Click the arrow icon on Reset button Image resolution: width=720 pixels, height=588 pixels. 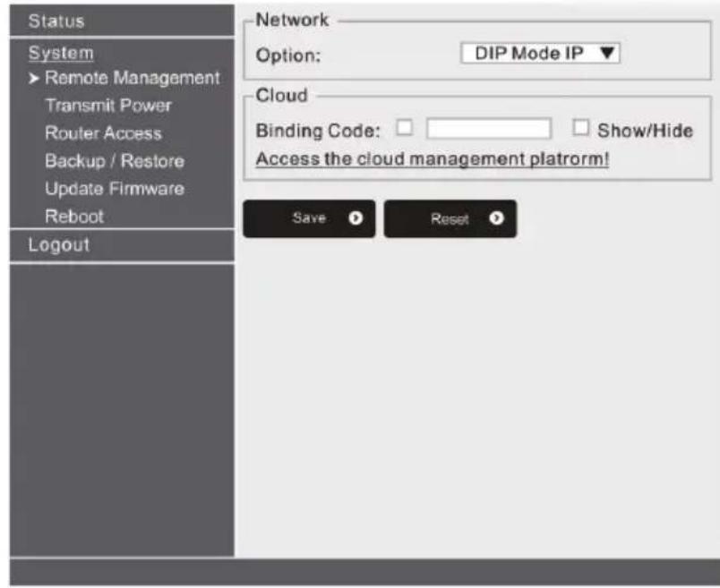[496, 218]
